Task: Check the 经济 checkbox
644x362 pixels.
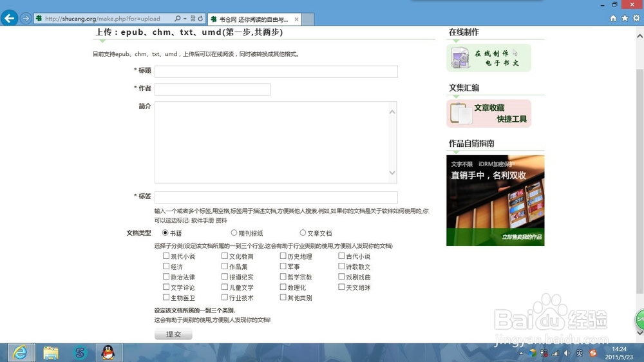Action: pos(166,266)
